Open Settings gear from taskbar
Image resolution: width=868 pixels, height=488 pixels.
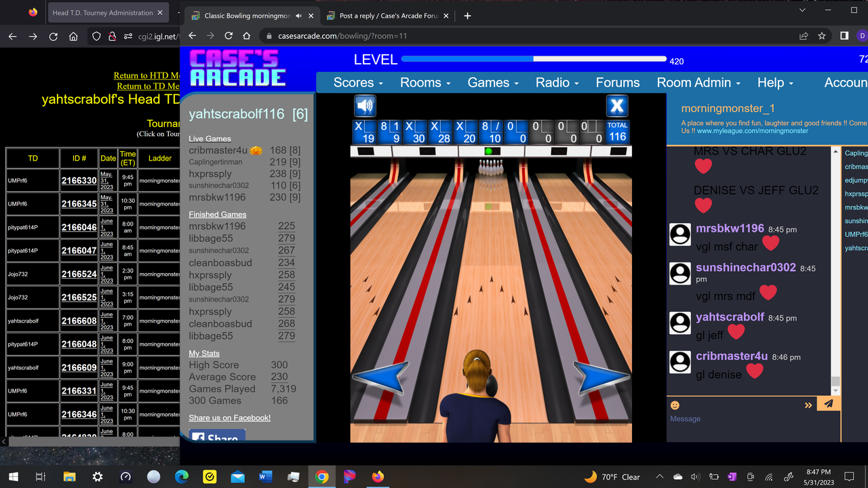(x=97, y=477)
